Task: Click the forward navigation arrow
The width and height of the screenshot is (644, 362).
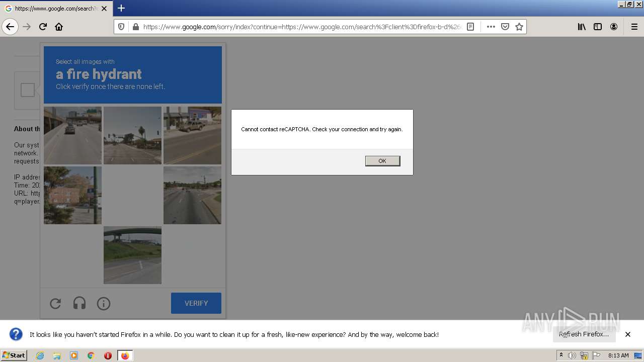Action: pyautogui.click(x=27, y=27)
